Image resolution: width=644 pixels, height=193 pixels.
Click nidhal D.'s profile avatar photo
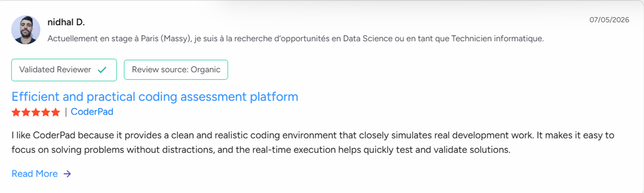click(x=26, y=29)
